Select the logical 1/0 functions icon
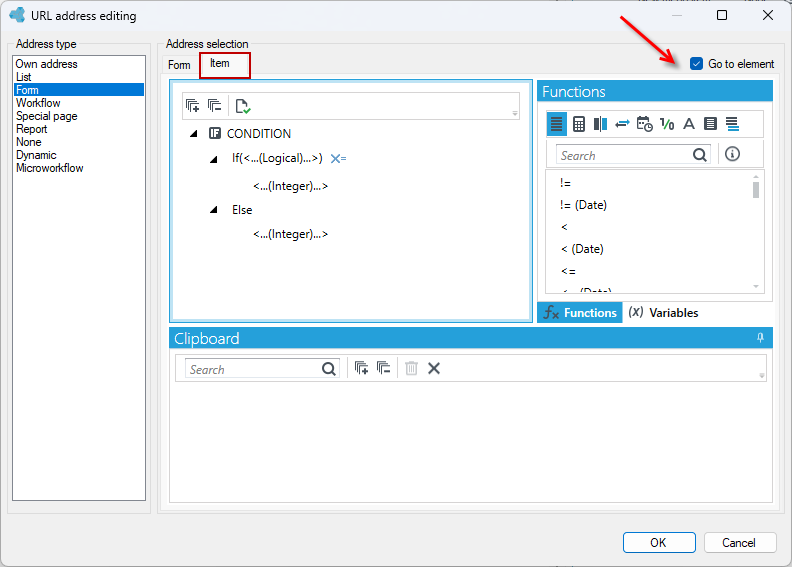Viewport: 792px width, 567px height. (x=667, y=124)
